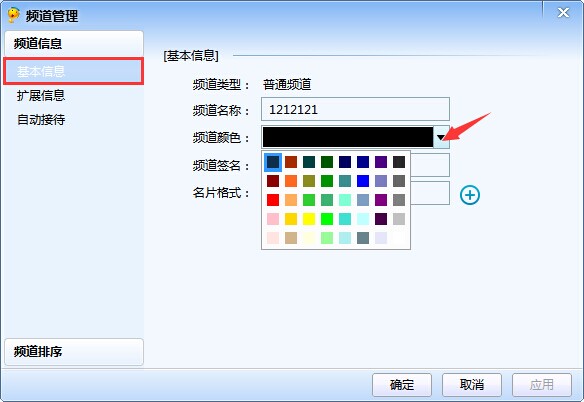Confirm with the 确定 button

pyautogui.click(x=402, y=384)
